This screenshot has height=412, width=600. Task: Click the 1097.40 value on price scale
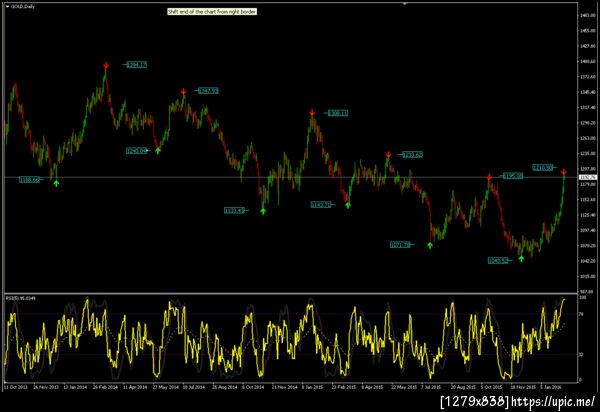[x=588, y=230]
